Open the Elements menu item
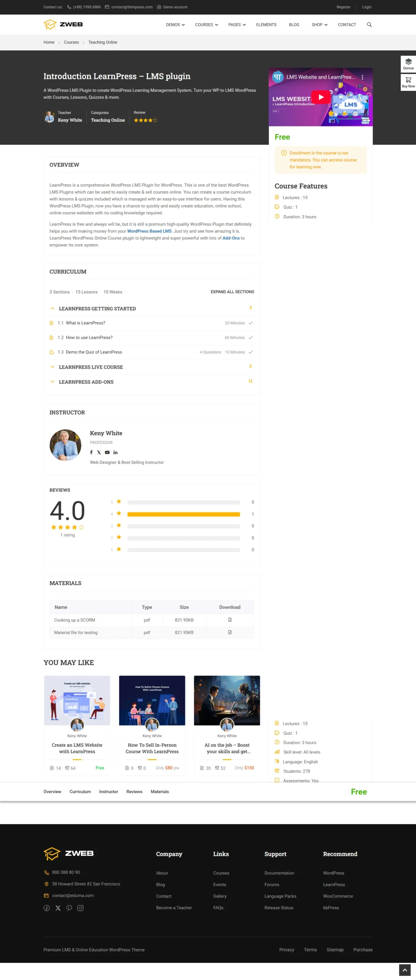The width and height of the screenshot is (416, 980). pyautogui.click(x=266, y=24)
